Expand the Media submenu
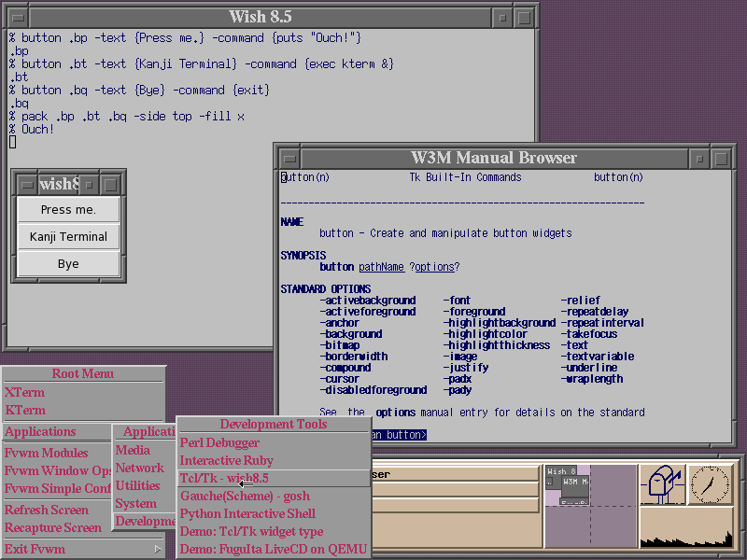Image resolution: width=747 pixels, height=560 pixels. (133, 450)
